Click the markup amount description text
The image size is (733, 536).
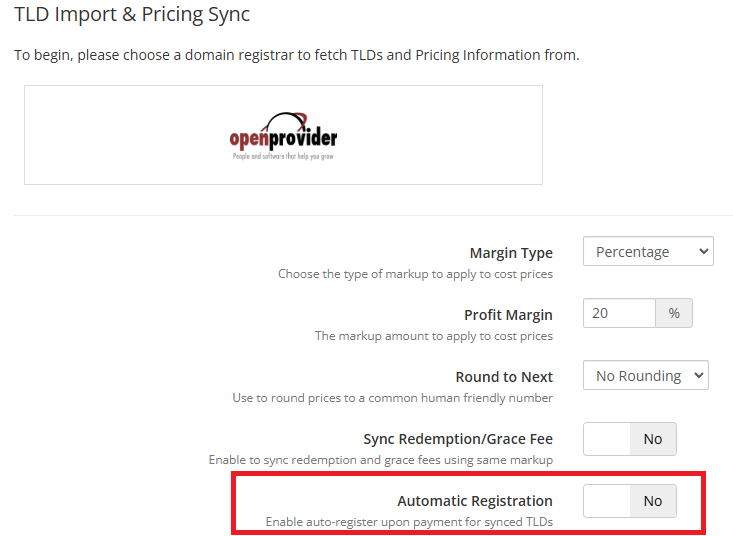pos(434,336)
